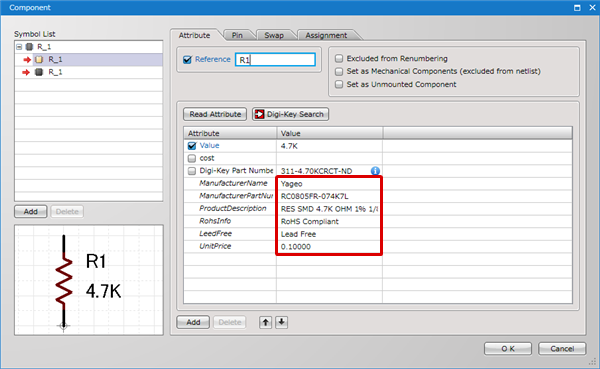
Task: Click the resistor symbol preview
Action: click(89, 280)
